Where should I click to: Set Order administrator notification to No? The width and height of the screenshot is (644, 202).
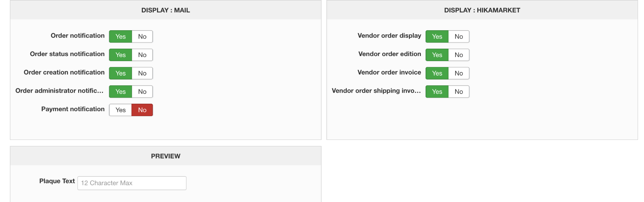pos(142,92)
